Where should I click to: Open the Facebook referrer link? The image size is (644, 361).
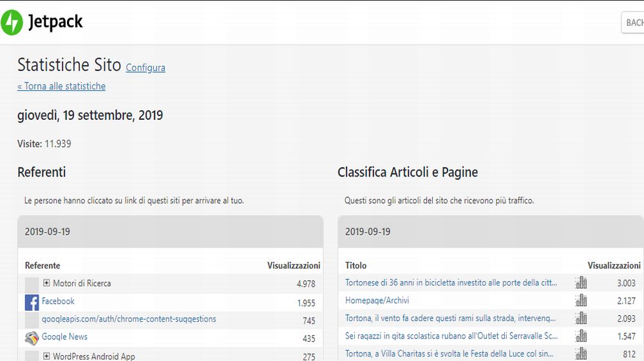[58, 301]
